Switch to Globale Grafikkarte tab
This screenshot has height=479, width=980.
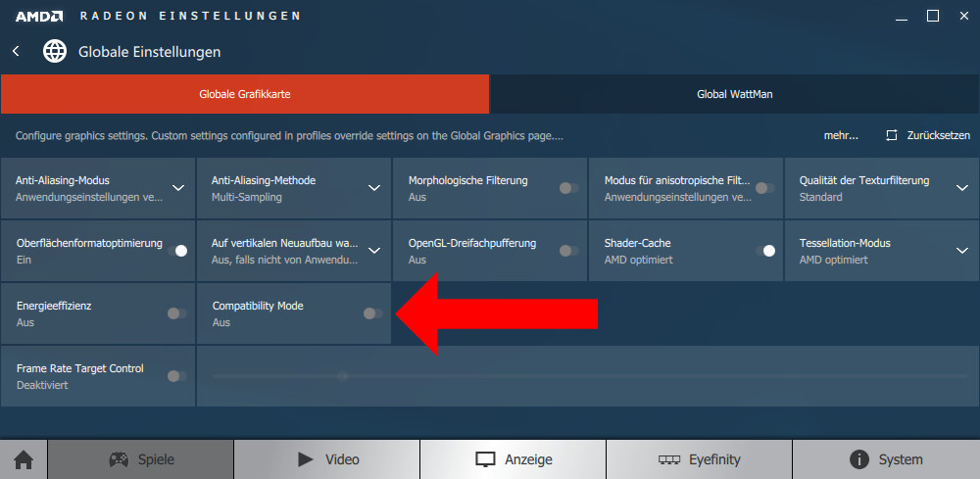click(x=245, y=94)
